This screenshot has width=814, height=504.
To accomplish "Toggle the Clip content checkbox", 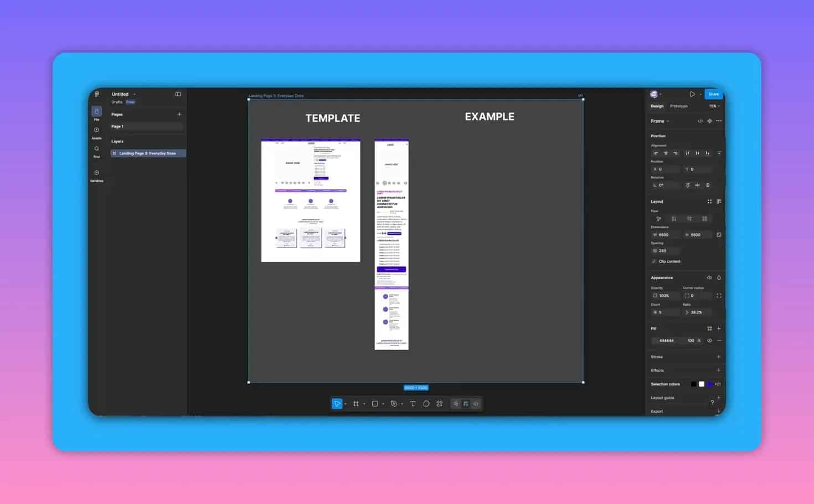I will point(654,261).
